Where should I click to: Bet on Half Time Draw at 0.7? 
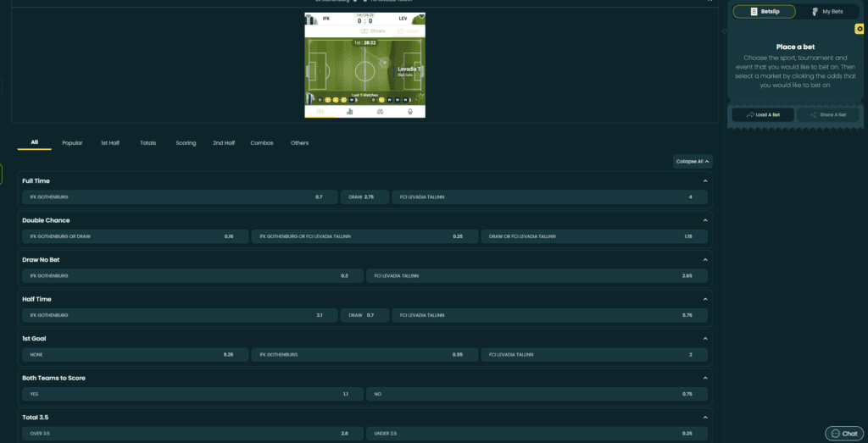[x=364, y=315]
